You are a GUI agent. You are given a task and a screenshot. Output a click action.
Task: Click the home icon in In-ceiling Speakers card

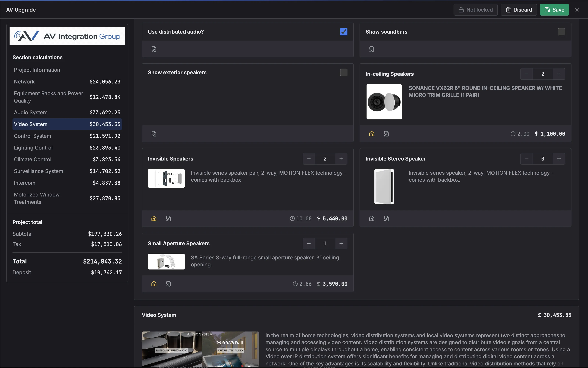coord(371,134)
